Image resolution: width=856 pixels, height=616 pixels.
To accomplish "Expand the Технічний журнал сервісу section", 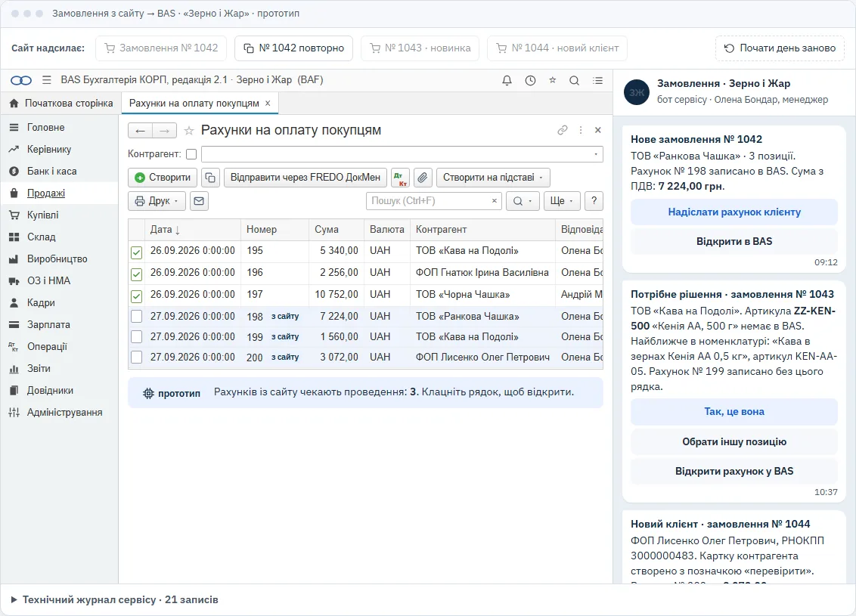I will pyautogui.click(x=114, y=599).
